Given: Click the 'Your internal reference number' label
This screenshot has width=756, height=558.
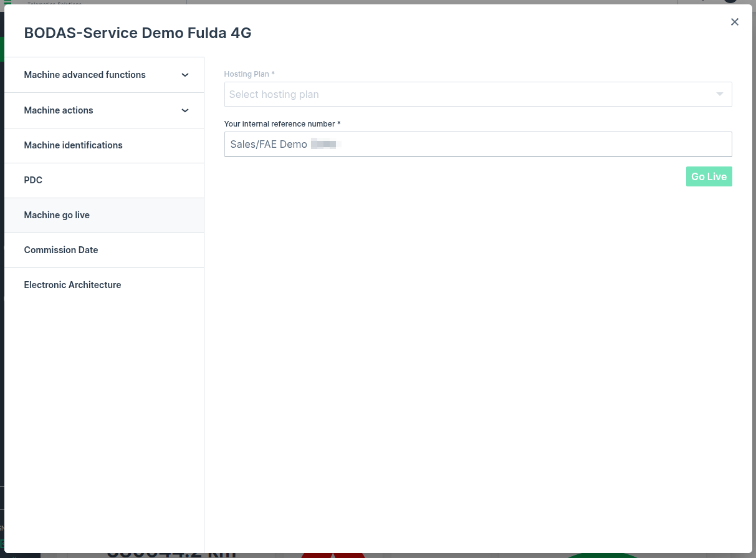Looking at the screenshot, I should 282,124.
